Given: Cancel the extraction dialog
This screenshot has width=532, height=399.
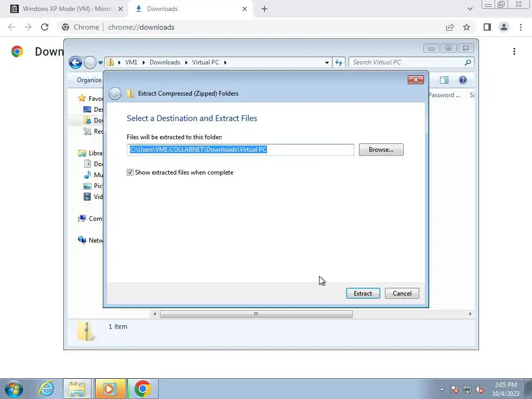Looking at the screenshot, I should tap(402, 293).
